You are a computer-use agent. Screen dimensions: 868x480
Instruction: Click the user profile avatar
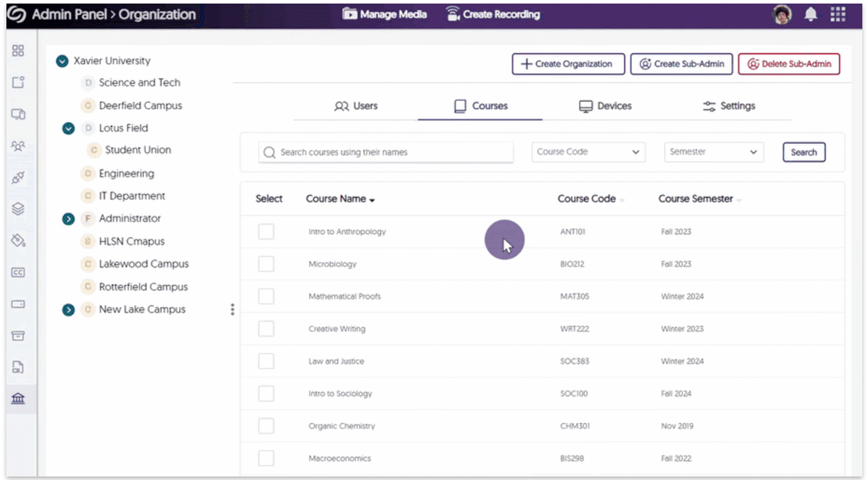[x=783, y=15]
